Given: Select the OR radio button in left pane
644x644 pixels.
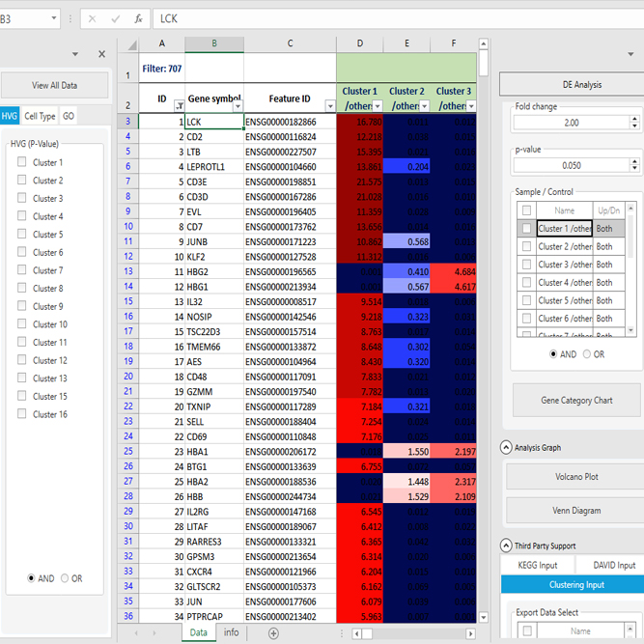Looking at the screenshot, I should [x=65, y=578].
